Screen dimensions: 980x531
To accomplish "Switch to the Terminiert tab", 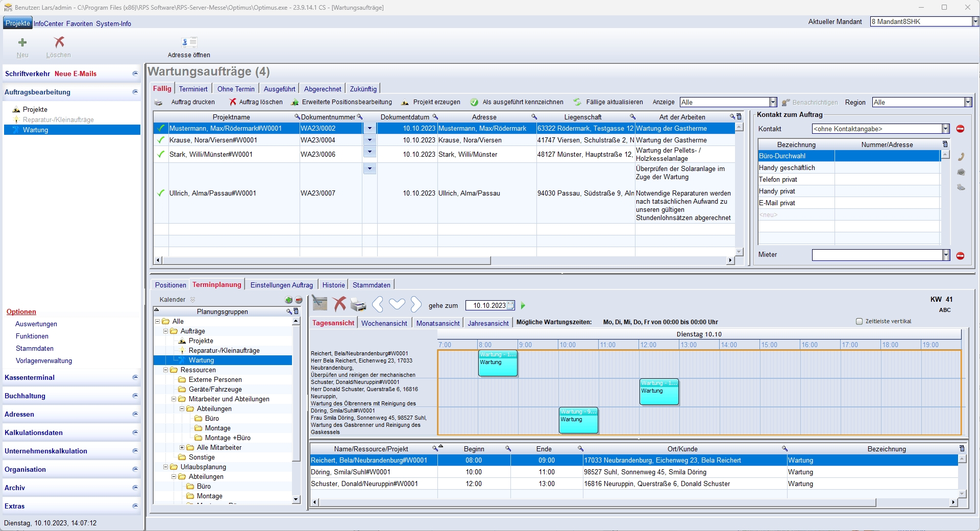I will pyautogui.click(x=193, y=89).
